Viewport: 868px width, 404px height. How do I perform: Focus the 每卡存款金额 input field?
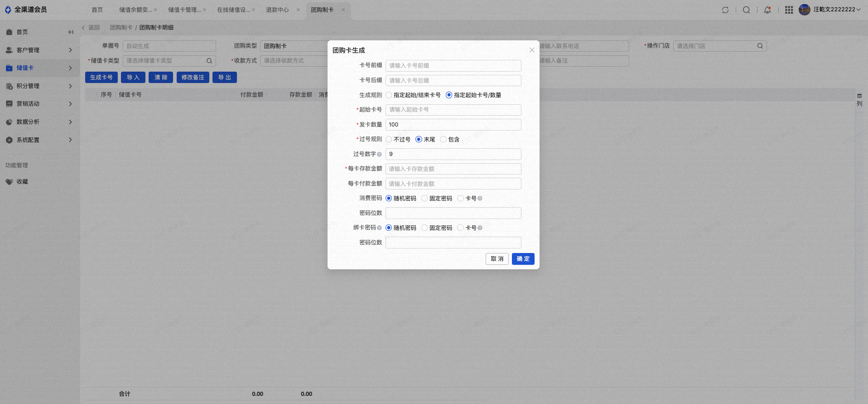(x=453, y=169)
